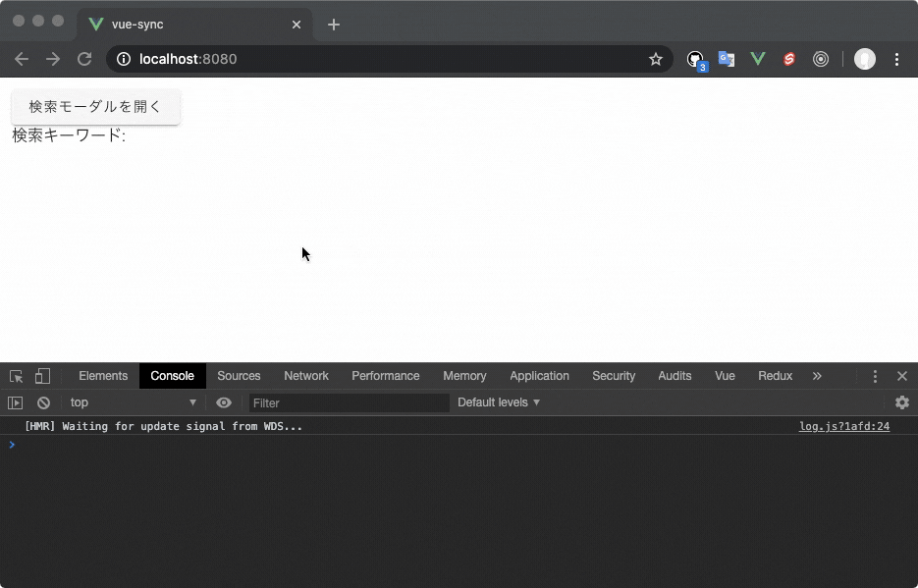Switch to the Network tab
918x588 pixels.
305,376
